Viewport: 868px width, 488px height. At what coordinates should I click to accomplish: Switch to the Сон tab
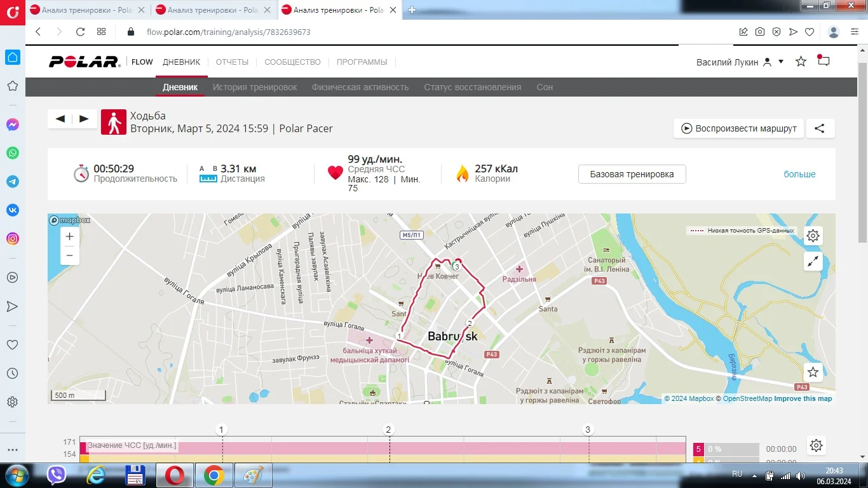pyautogui.click(x=545, y=87)
